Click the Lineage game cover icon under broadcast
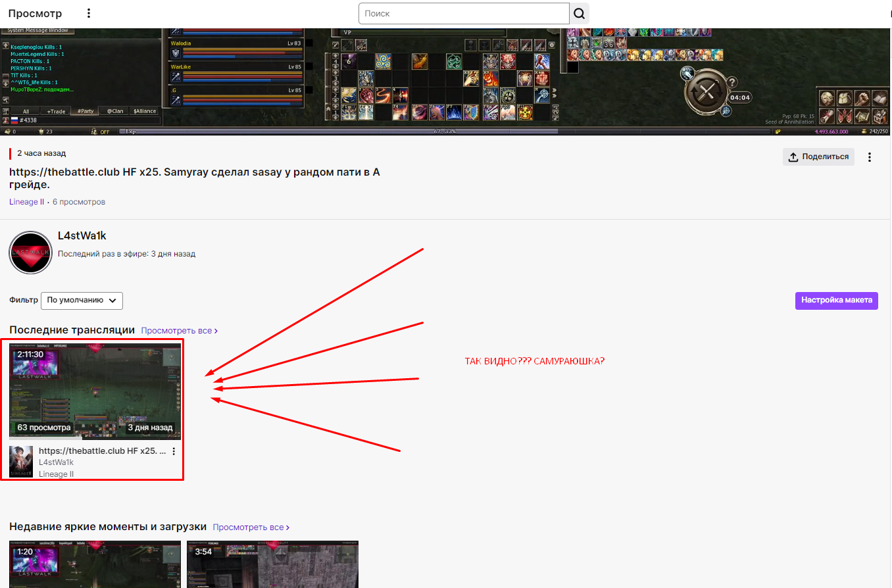Image resolution: width=892 pixels, height=588 pixels. tap(21, 462)
